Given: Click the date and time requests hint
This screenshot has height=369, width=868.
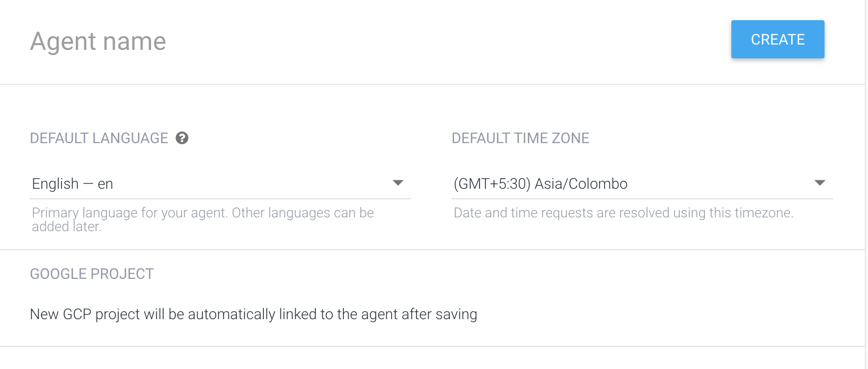Looking at the screenshot, I should click(623, 213).
